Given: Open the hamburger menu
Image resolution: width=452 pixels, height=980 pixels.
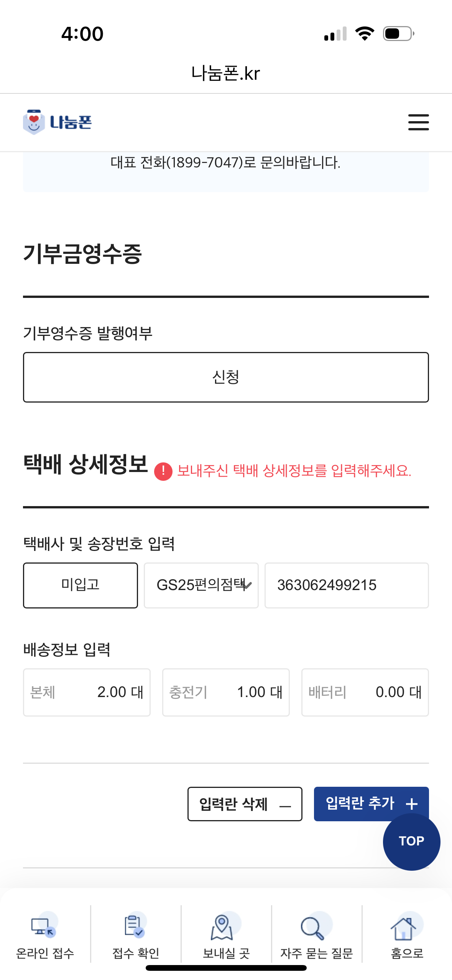Looking at the screenshot, I should click(x=418, y=122).
